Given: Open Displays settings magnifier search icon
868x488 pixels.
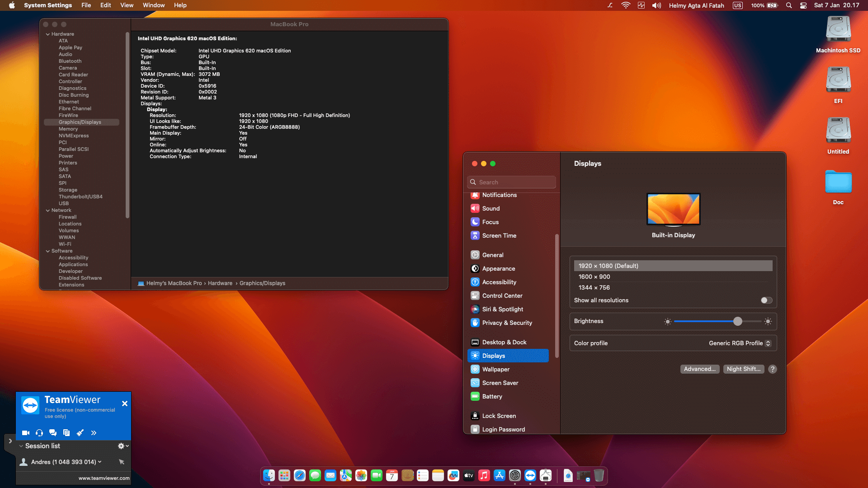Looking at the screenshot, I should [x=473, y=182].
